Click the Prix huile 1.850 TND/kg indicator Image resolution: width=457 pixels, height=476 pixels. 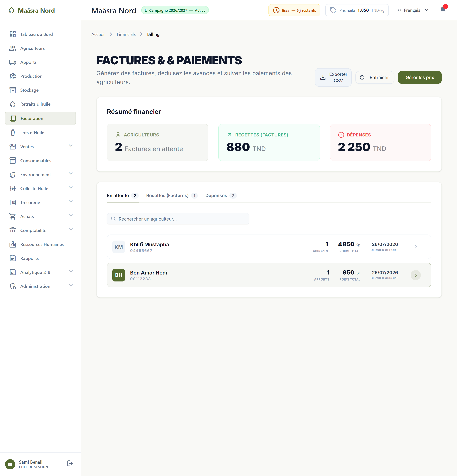[x=357, y=10]
